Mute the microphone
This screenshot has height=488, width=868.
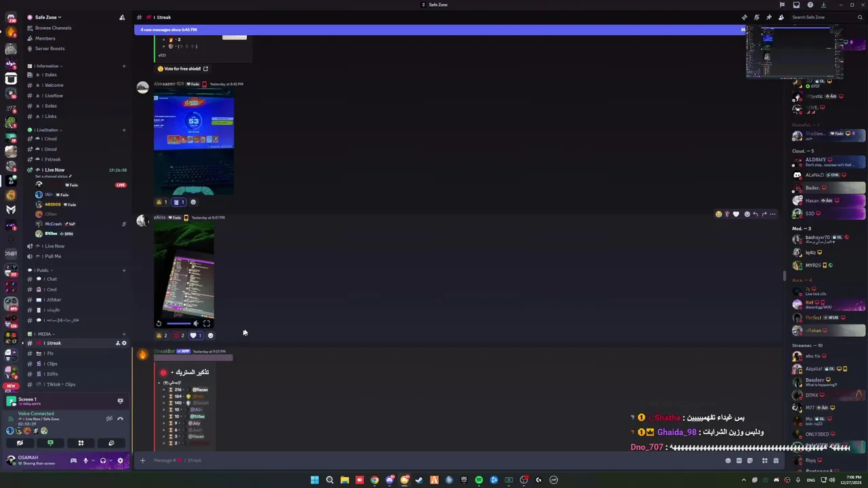(x=85, y=461)
